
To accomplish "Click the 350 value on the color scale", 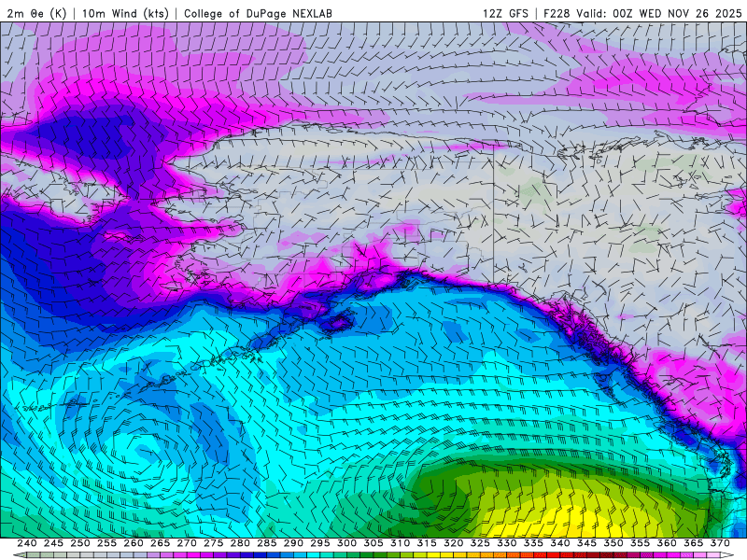I will (613, 543).
